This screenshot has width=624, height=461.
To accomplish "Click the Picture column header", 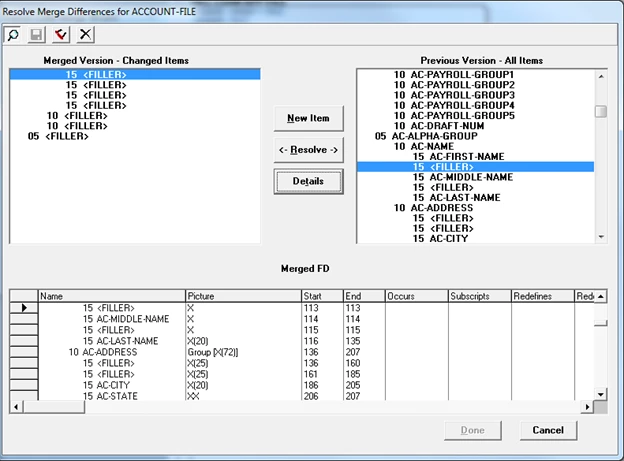I will pyautogui.click(x=243, y=296).
